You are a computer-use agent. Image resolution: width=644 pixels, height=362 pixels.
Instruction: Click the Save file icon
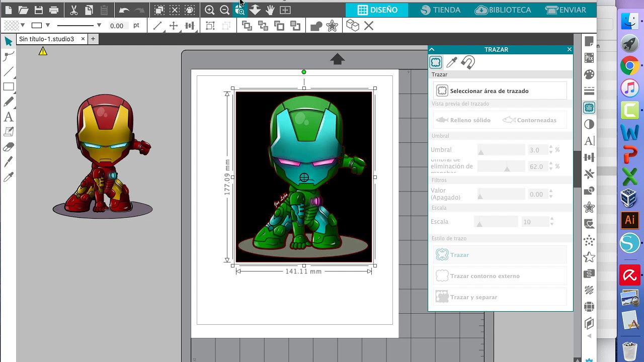click(38, 10)
